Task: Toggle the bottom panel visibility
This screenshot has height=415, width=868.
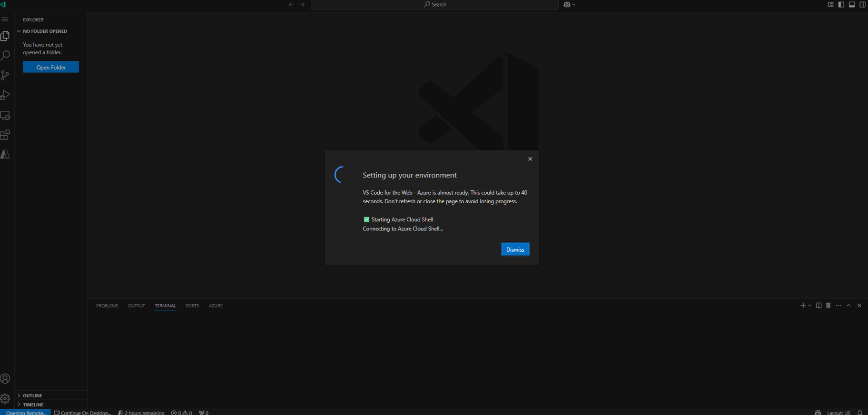Action: [852, 5]
